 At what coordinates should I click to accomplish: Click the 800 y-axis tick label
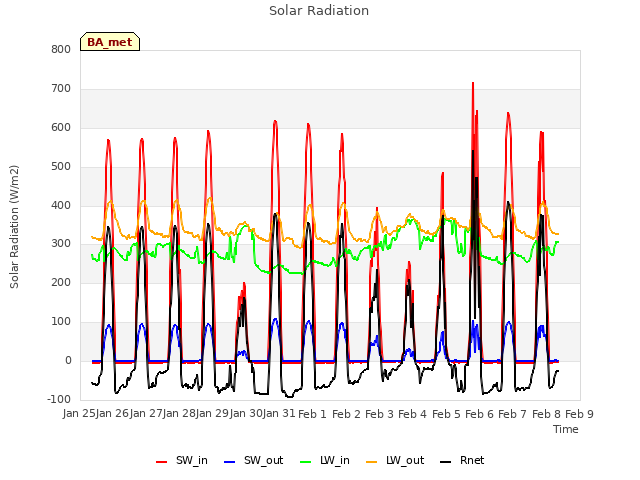pos(61,50)
